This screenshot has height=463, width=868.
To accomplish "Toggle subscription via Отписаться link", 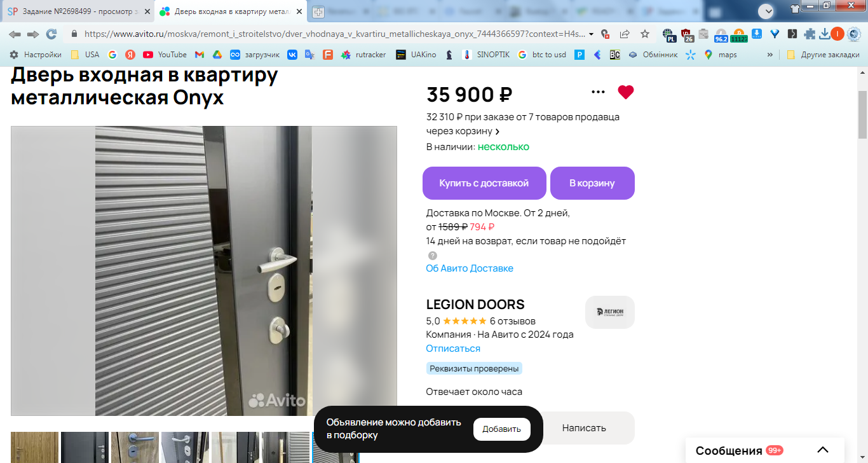I will tap(453, 349).
